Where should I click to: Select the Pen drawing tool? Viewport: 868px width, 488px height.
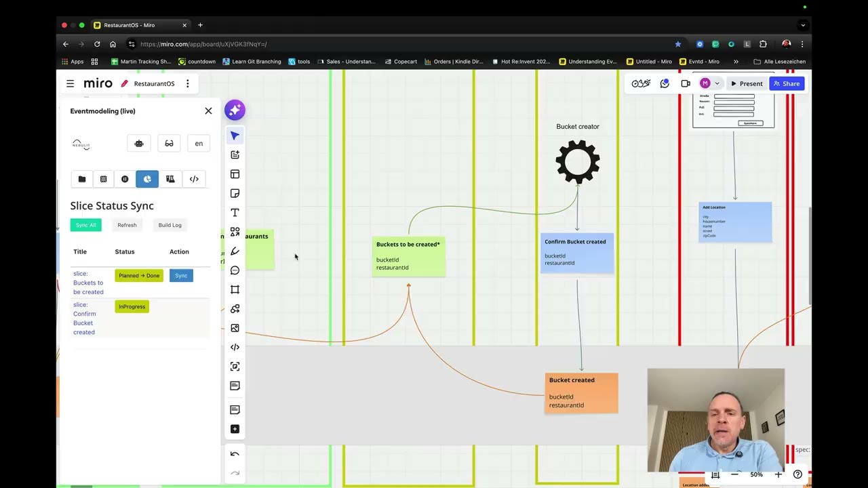[x=235, y=251]
